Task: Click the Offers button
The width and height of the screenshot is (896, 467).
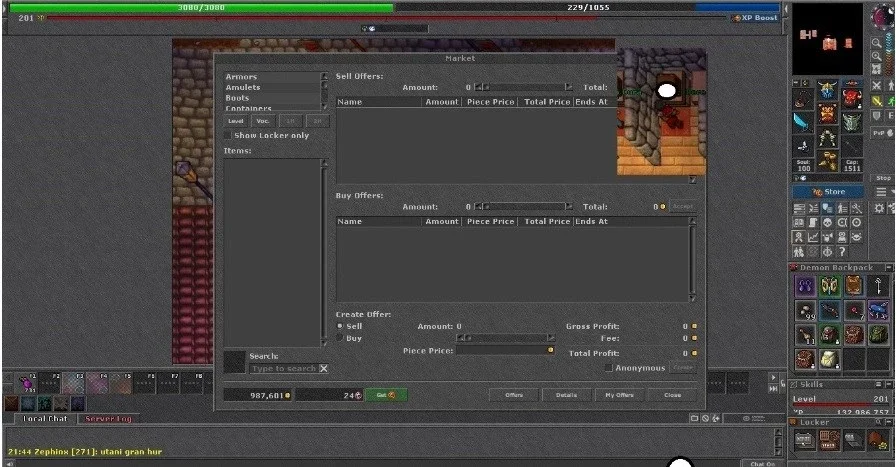Action: tap(514, 395)
